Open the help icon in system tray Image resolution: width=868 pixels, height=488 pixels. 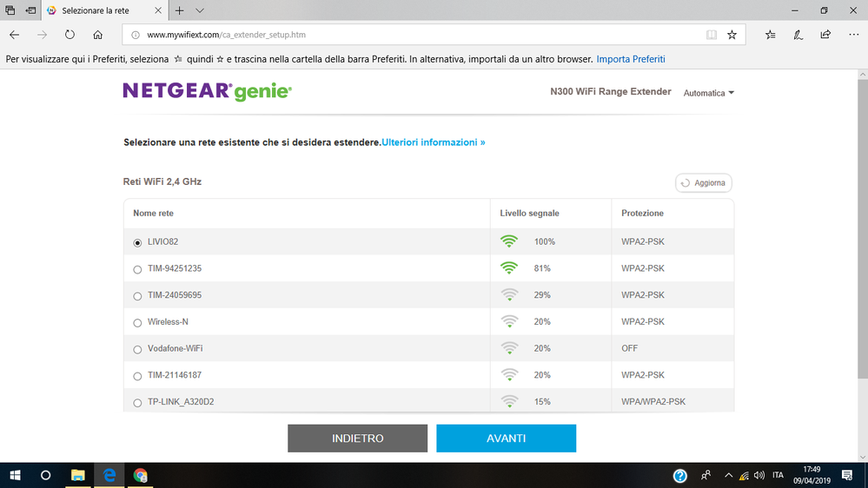(x=679, y=475)
